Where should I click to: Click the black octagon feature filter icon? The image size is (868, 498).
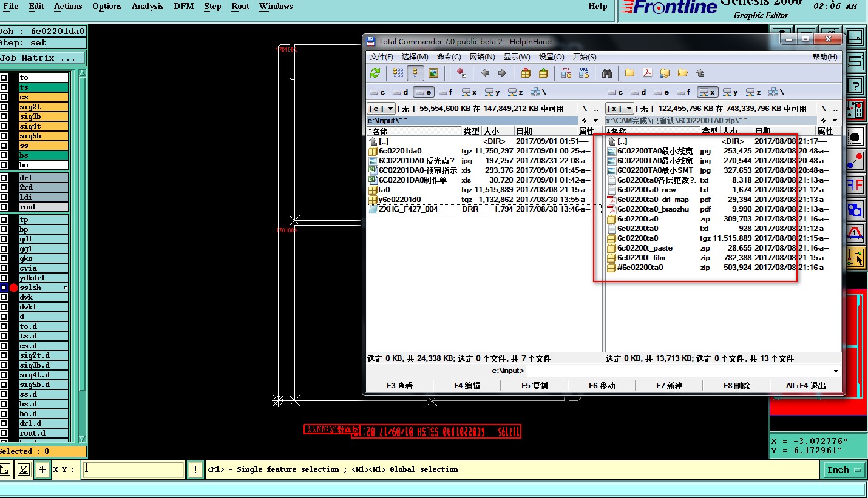[855, 137]
